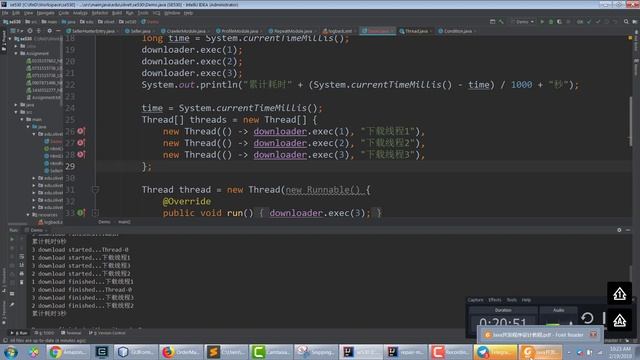640x360 pixels.
Task: Select logback.xml file in project tree
Action: [51, 222]
